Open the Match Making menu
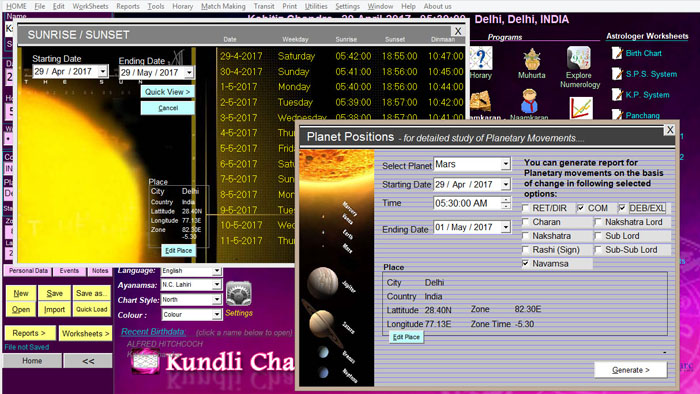 (x=223, y=6)
